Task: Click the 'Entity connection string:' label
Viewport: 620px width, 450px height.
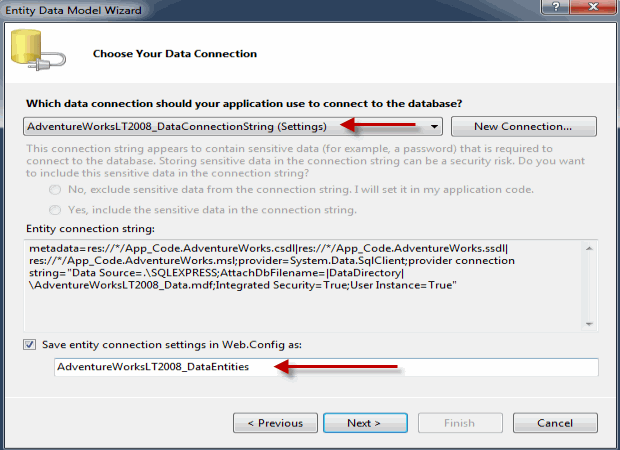Action: [x=91, y=229]
